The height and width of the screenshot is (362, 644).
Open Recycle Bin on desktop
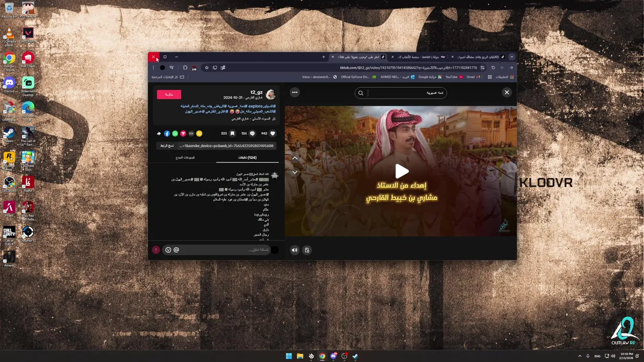pos(9,10)
